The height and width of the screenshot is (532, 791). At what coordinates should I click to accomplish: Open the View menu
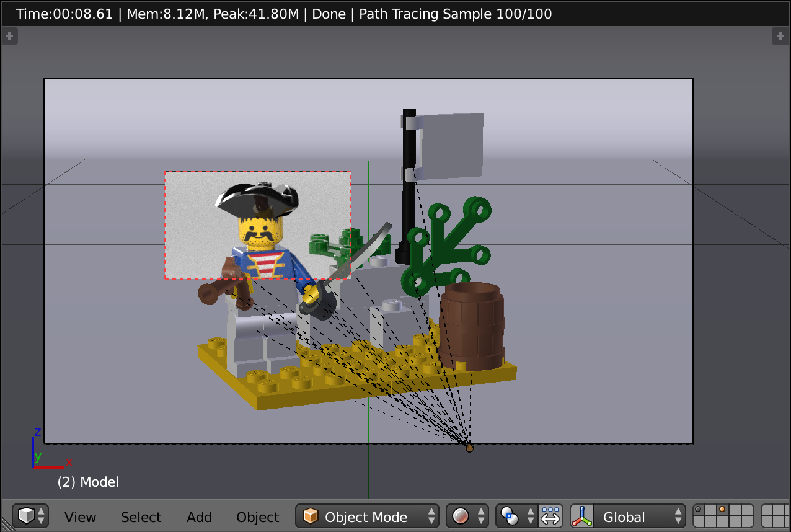80,517
